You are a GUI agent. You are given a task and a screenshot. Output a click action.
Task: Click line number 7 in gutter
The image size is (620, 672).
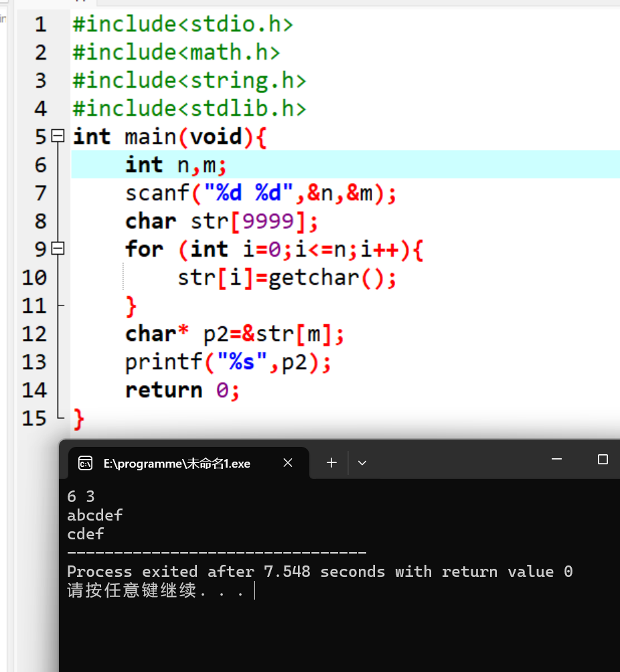point(41,193)
